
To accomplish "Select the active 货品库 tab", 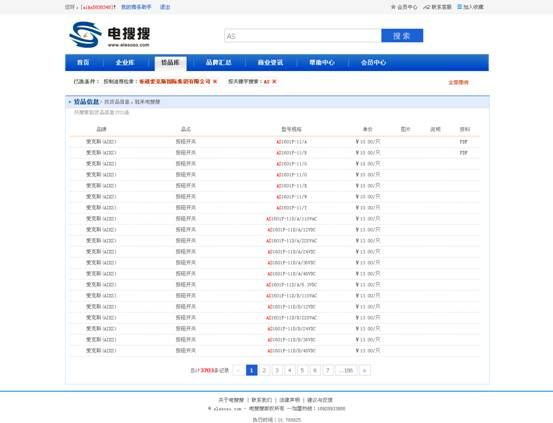I will [x=170, y=63].
